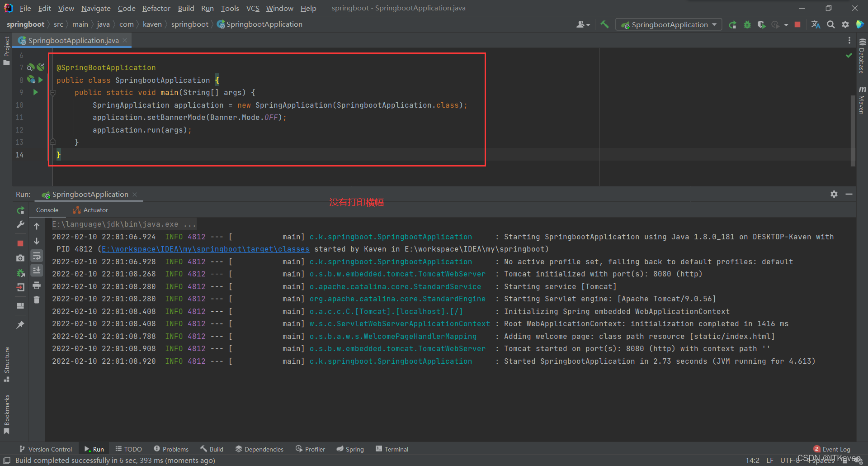868x466 pixels.
Task: Open the Navigate menu
Action: [96, 8]
